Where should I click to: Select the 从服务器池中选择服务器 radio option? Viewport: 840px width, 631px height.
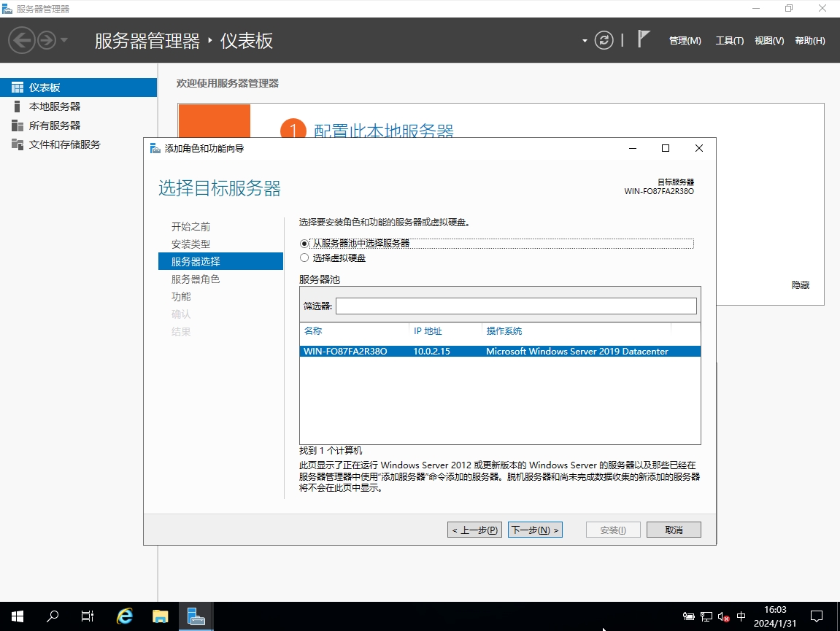305,244
